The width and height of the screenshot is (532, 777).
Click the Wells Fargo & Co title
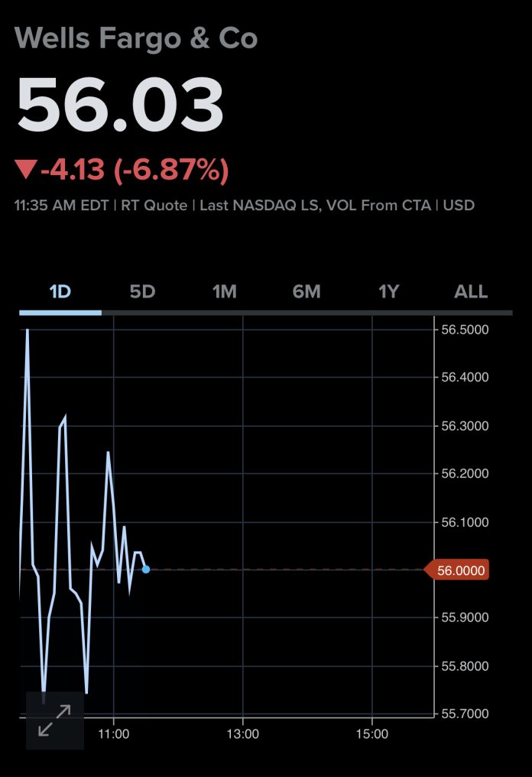tap(136, 38)
